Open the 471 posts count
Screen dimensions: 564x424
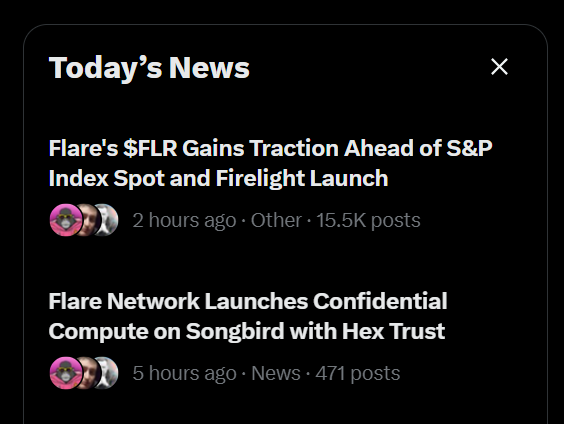pyautogui.click(x=358, y=373)
